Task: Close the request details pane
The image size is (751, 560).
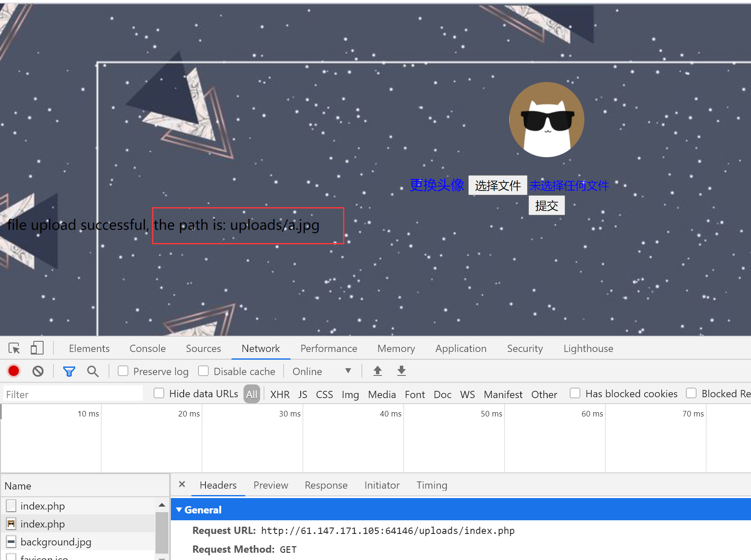Action: pyautogui.click(x=182, y=484)
